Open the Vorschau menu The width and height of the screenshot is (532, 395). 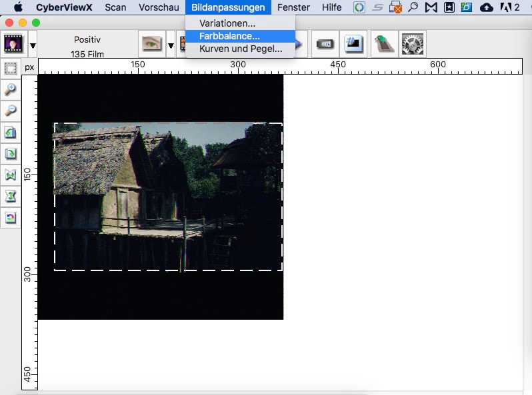[x=159, y=7]
